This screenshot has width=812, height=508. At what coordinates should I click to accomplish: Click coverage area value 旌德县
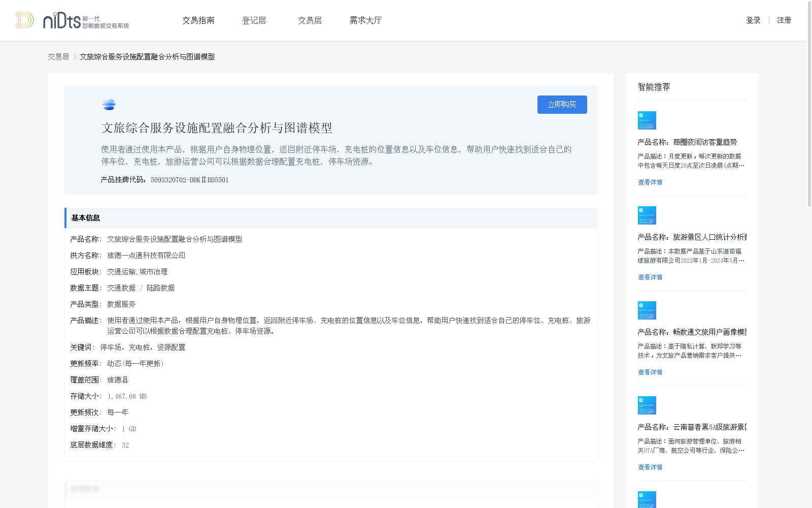[x=118, y=380]
